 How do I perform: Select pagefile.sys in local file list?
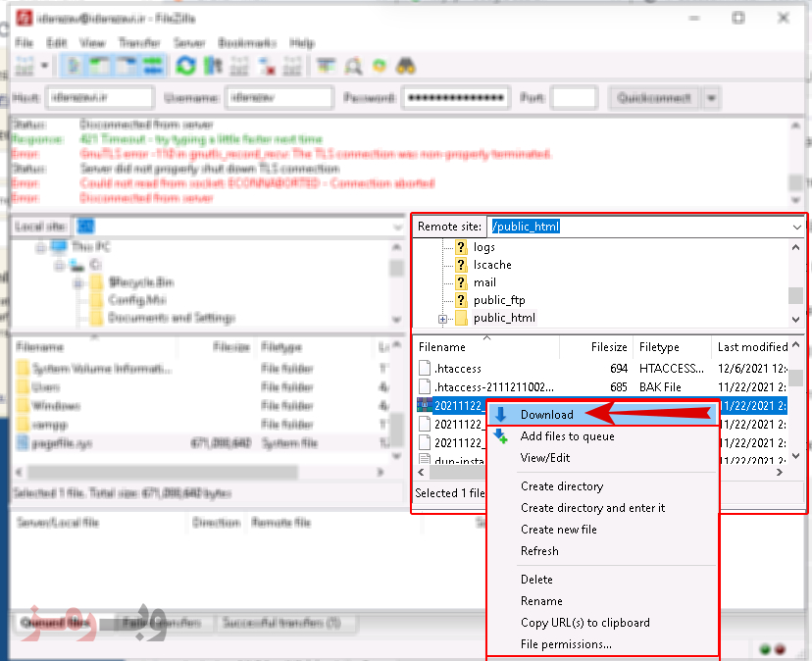pyautogui.click(x=202, y=443)
